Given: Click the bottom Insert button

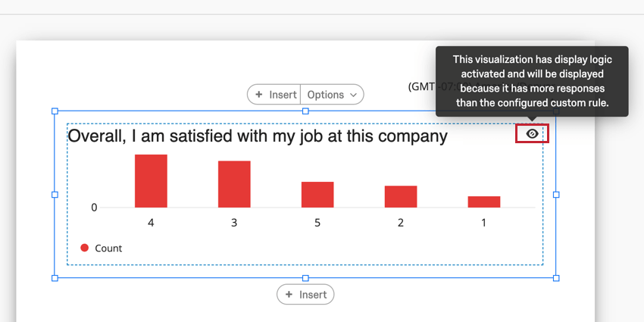Looking at the screenshot, I should click(x=305, y=295).
